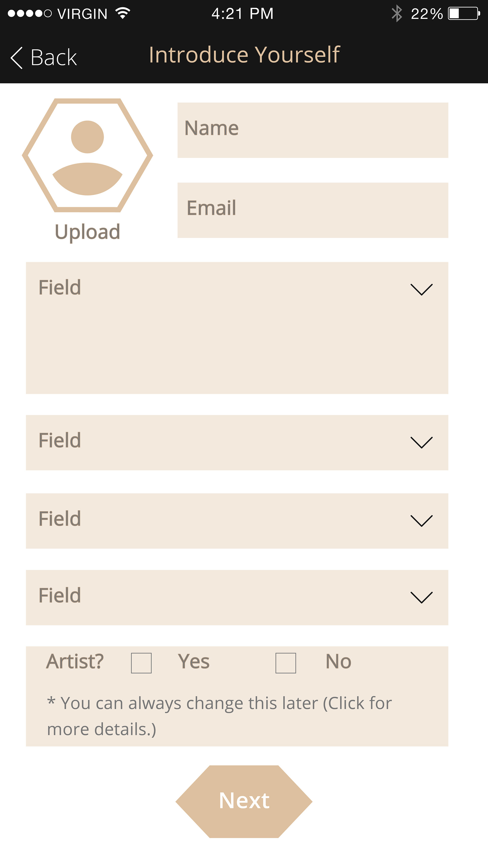
Task: Open the second Field dropdown chevron
Action: [x=421, y=442]
